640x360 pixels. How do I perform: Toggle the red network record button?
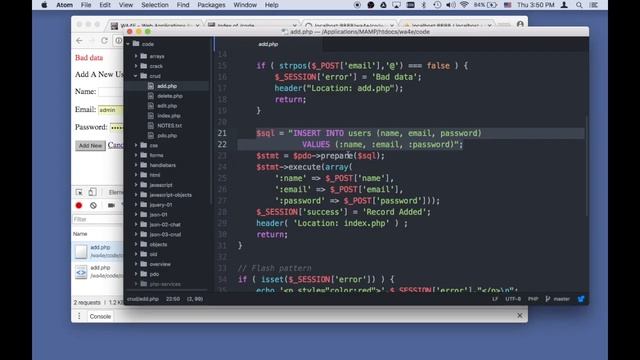click(x=79, y=205)
